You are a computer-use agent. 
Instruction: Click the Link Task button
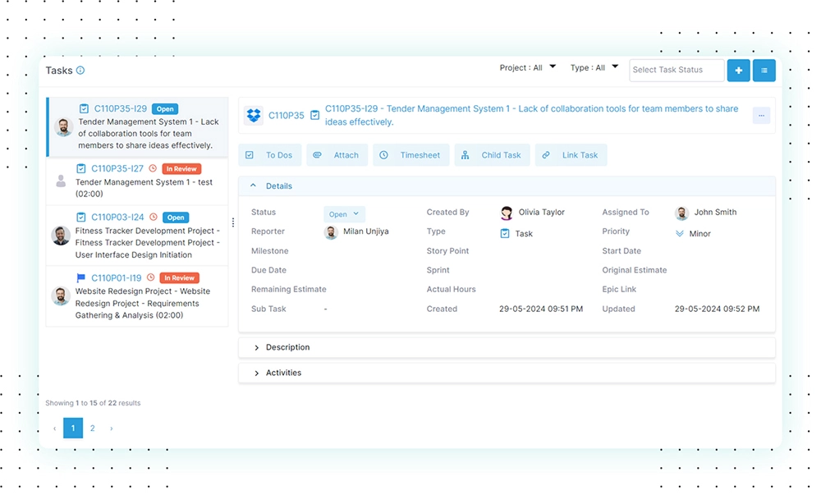point(571,155)
